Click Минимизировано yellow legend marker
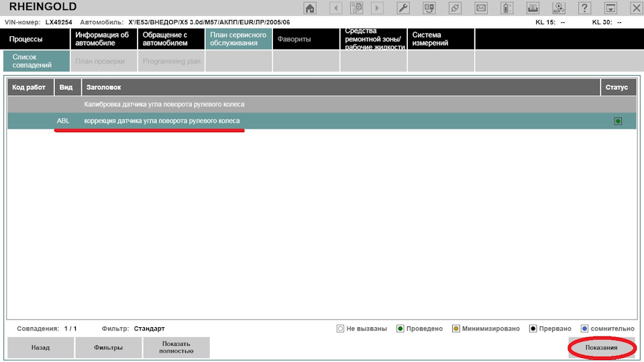This screenshot has height=362, width=644. (456, 328)
